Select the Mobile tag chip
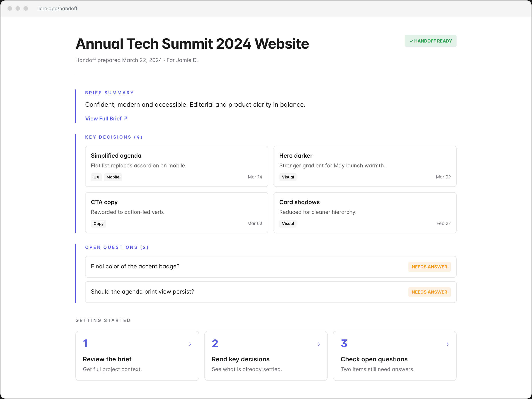 tap(113, 177)
